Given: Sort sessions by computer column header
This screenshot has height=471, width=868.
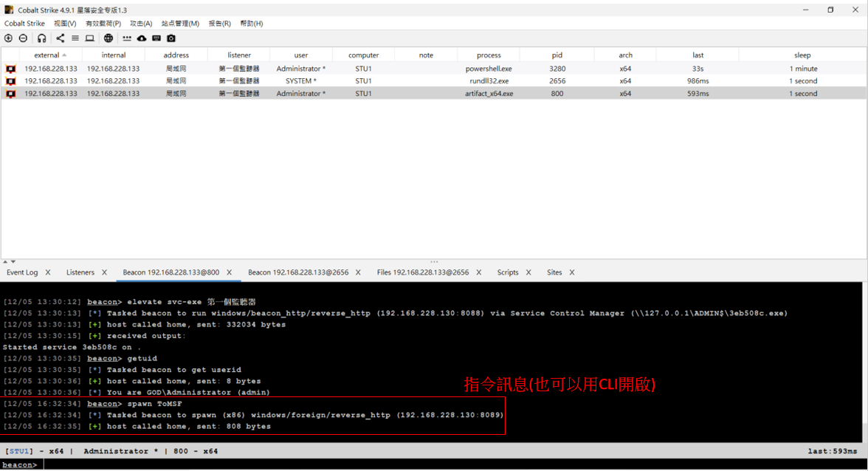Looking at the screenshot, I should click(x=364, y=55).
